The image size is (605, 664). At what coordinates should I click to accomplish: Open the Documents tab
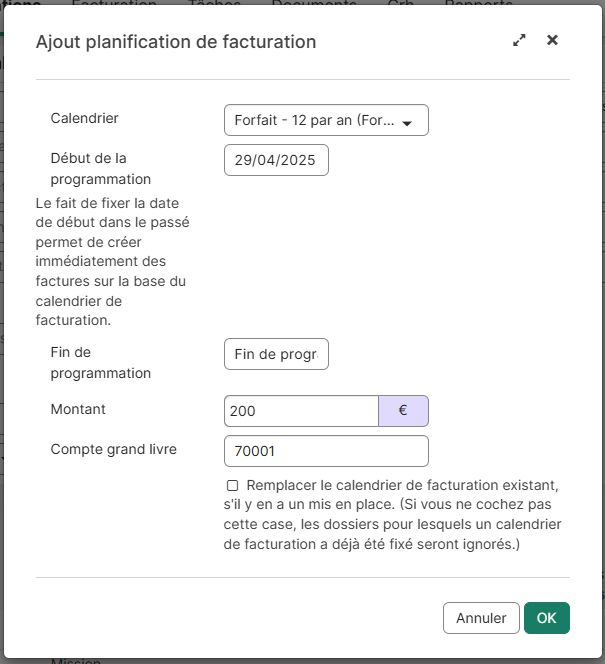coord(315,4)
